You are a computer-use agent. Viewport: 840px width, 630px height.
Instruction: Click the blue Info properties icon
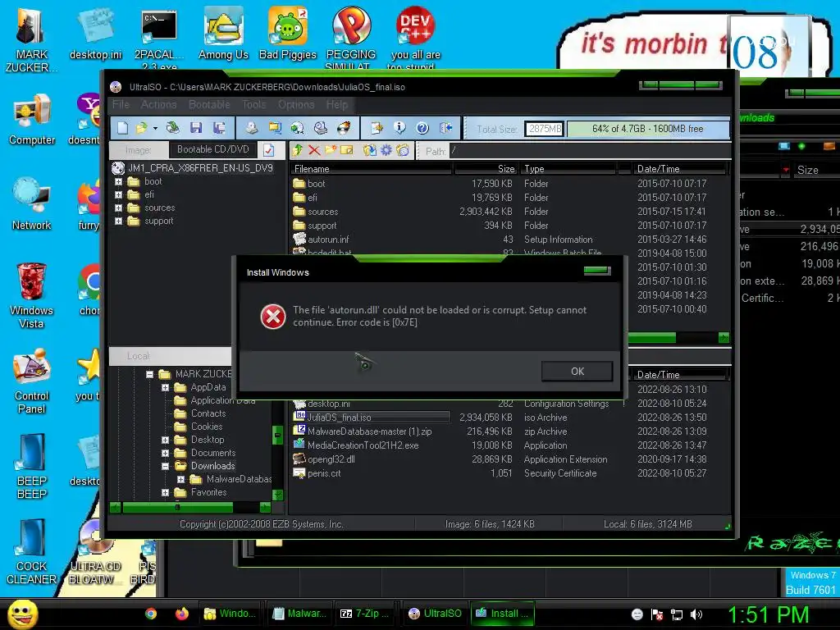click(x=399, y=128)
